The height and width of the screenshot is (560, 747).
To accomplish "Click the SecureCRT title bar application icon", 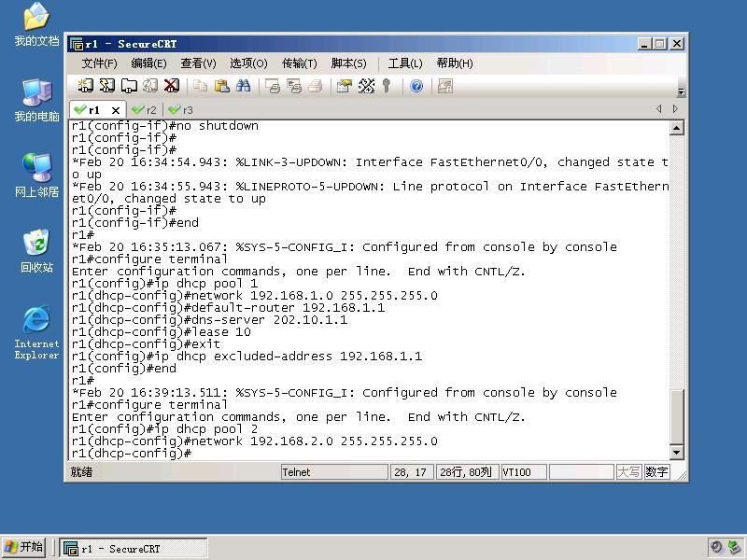I will pyautogui.click(x=77, y=44).
